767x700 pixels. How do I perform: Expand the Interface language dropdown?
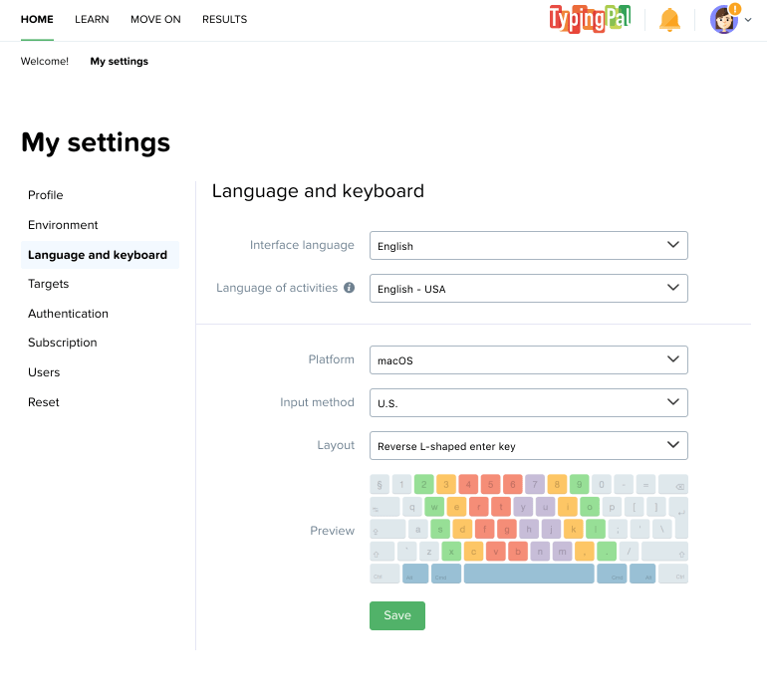pos(528,246)
